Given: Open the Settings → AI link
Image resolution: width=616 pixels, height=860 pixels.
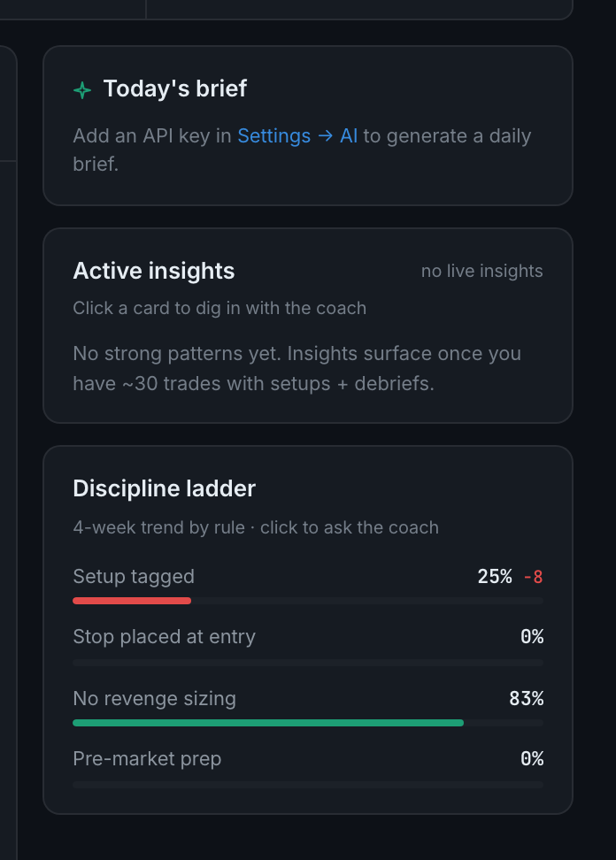Looking at the screenshot, I should [x=297, y=136].
